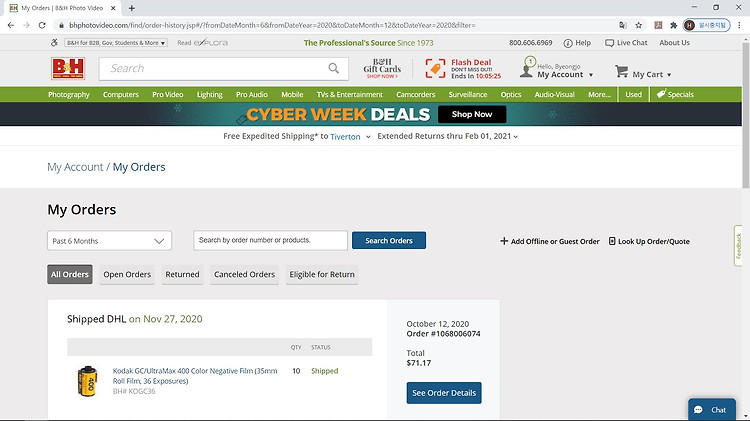Open the TVs & Entertainment menu

tap(349, 94)
